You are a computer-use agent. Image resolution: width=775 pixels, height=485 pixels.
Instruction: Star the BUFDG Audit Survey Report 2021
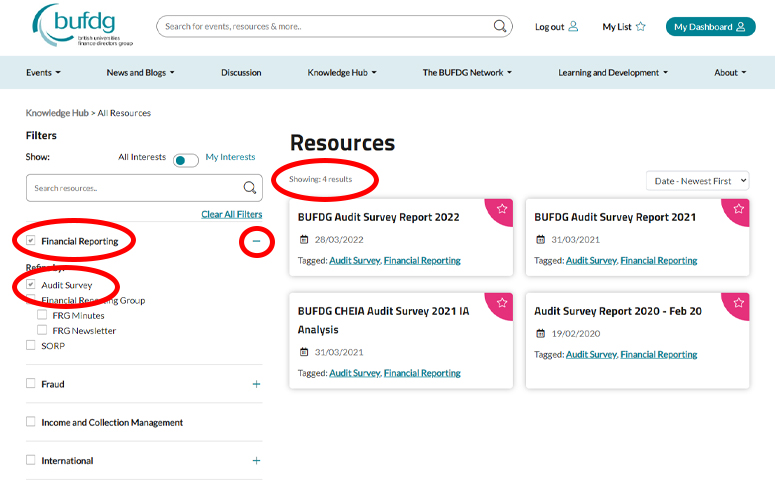pos(738,209)
